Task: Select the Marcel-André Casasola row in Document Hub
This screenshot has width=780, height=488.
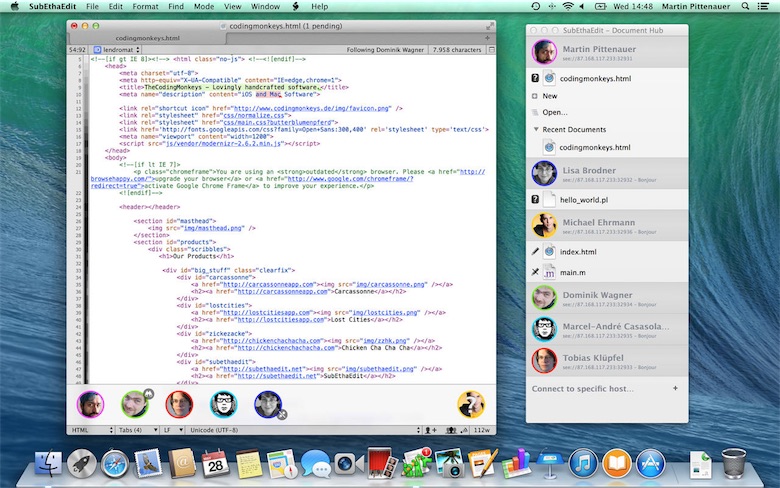Action: 607,329
